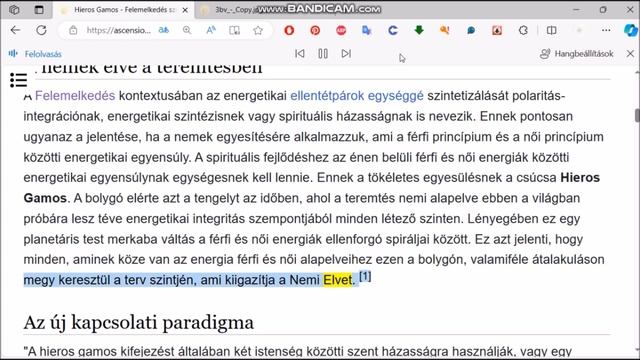Image resolution: width=640 pixels, height=360 pixels.
Task: Click the highlighted word Elvet
Action: coord(337,280)
